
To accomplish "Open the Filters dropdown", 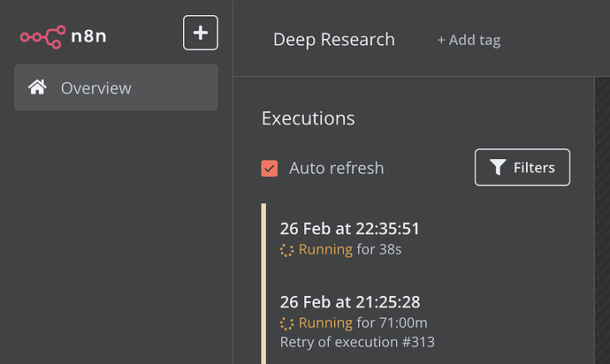I will pyautogui.click(x=522, y=167).
